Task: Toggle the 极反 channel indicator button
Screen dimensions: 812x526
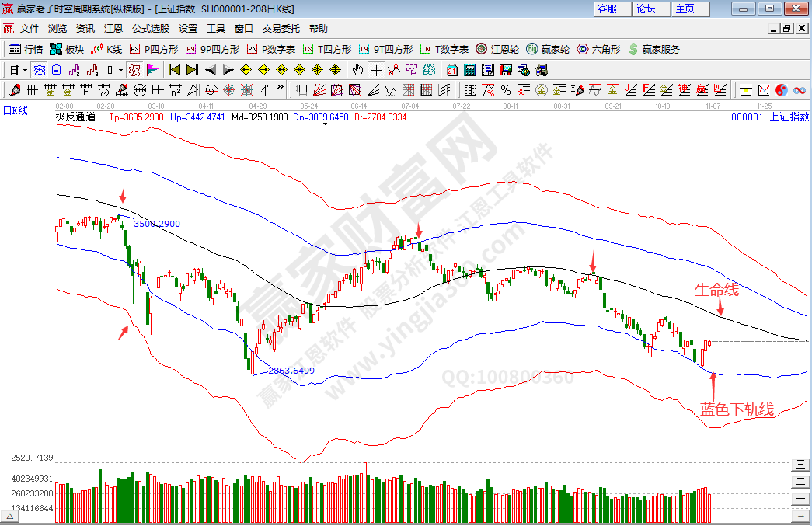Action: (134, 69)
